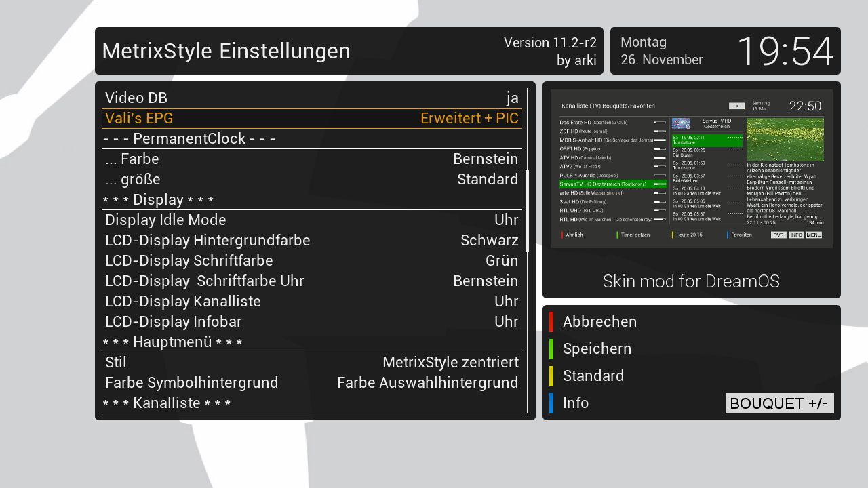Click the yellow Standard color bar
Viewport: 868px width, 488px height.
pyautogui.click(x=551, y=376)
